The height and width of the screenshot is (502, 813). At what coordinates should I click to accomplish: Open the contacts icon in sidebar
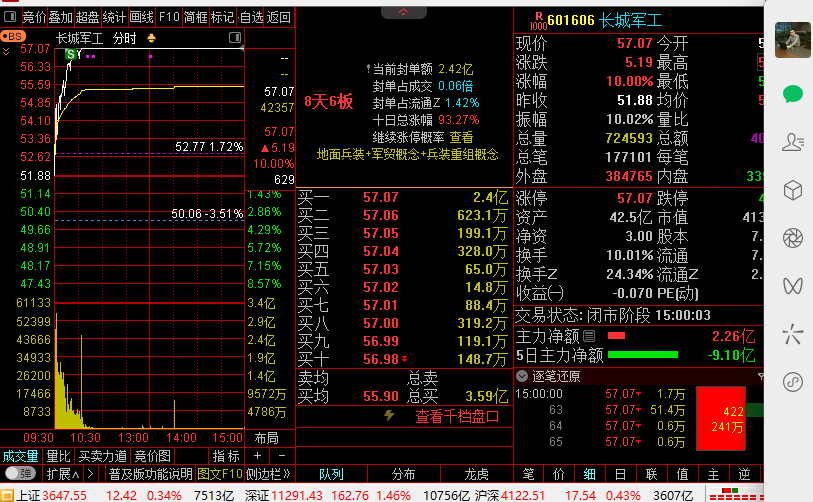(x=793, y=142)
